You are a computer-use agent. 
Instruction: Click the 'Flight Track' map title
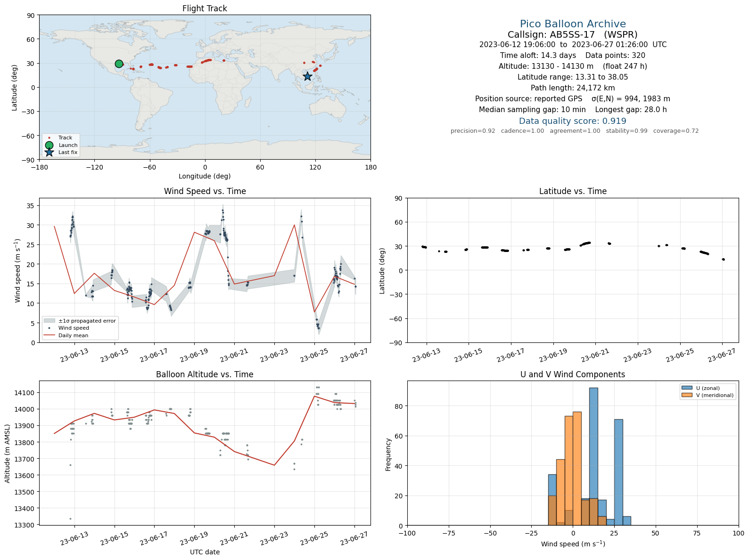click(205, 8)
